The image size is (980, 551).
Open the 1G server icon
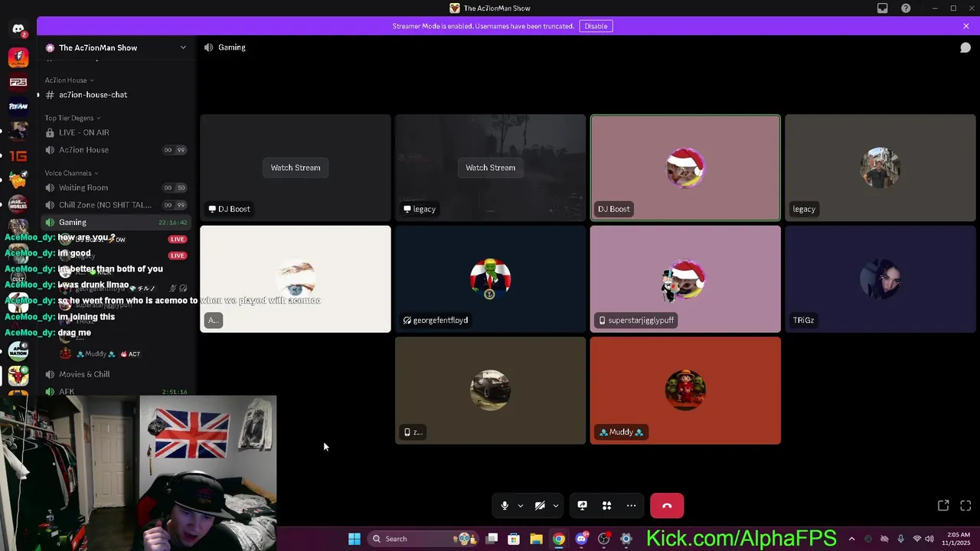18,156
